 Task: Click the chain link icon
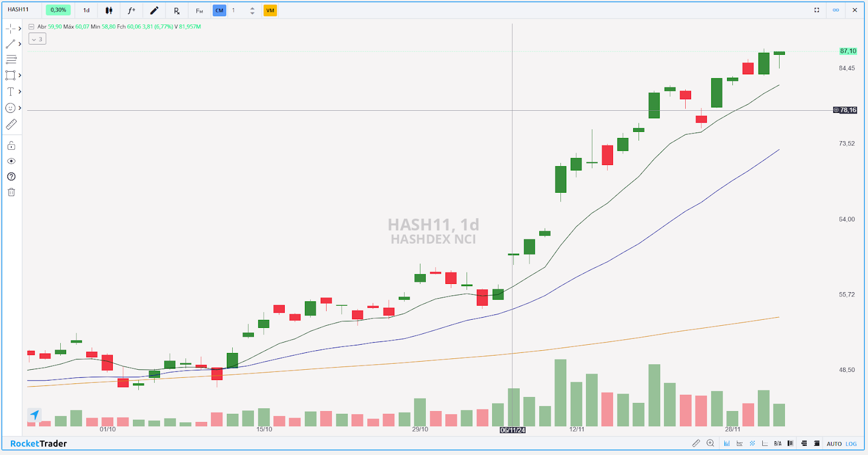835,10
